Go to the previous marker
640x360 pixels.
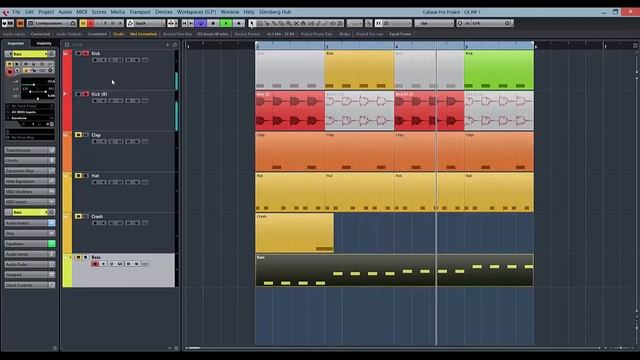(x=184, y=23)
